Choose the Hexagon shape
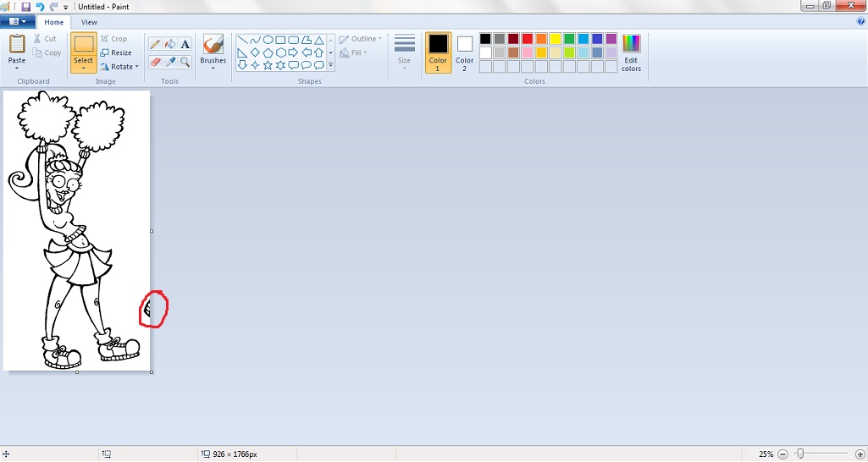The height and width of the screenshot is (462, 868). (x=280, y=53)
